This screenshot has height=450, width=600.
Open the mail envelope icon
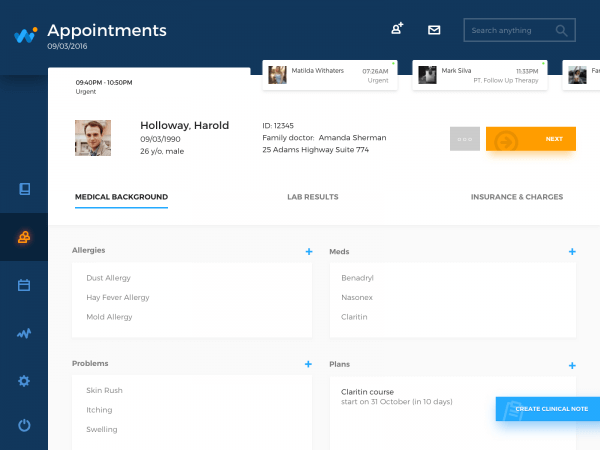click(x=434, y=30)
